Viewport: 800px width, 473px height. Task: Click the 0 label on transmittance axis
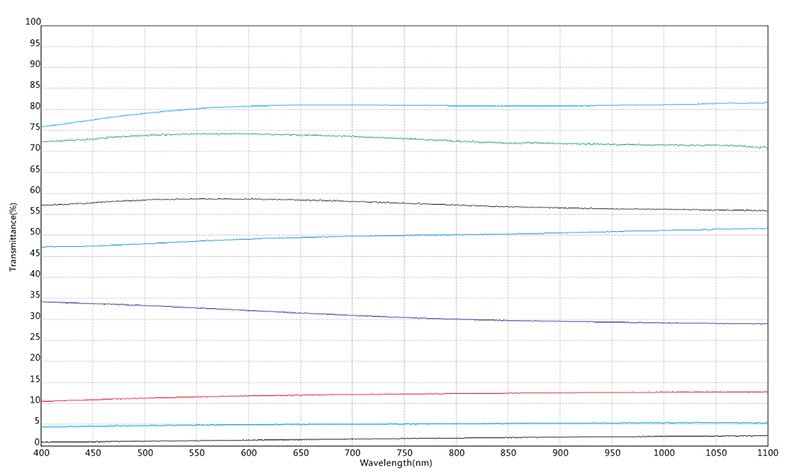37,442
